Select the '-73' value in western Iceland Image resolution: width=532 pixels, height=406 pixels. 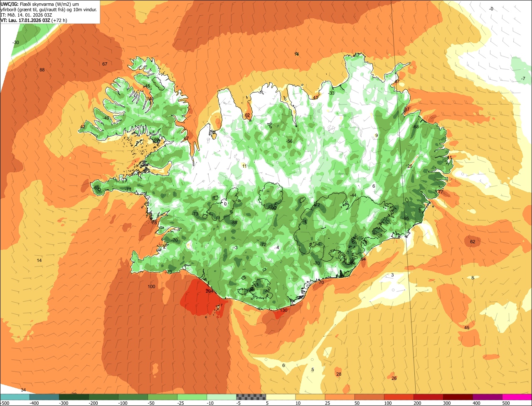195,214
